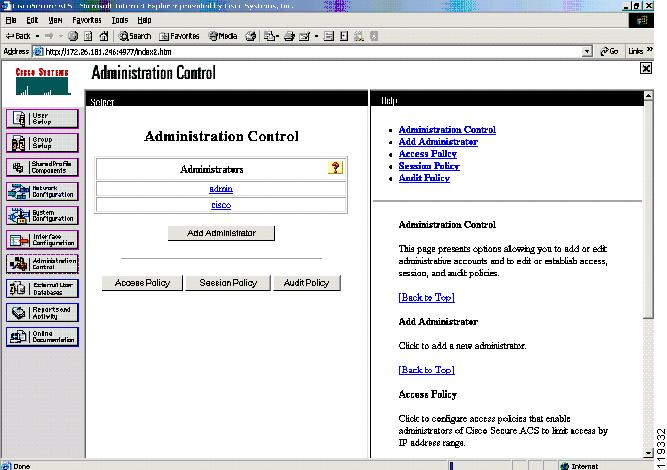Follow the Add Administrator help link

click(x=438, y=142)
